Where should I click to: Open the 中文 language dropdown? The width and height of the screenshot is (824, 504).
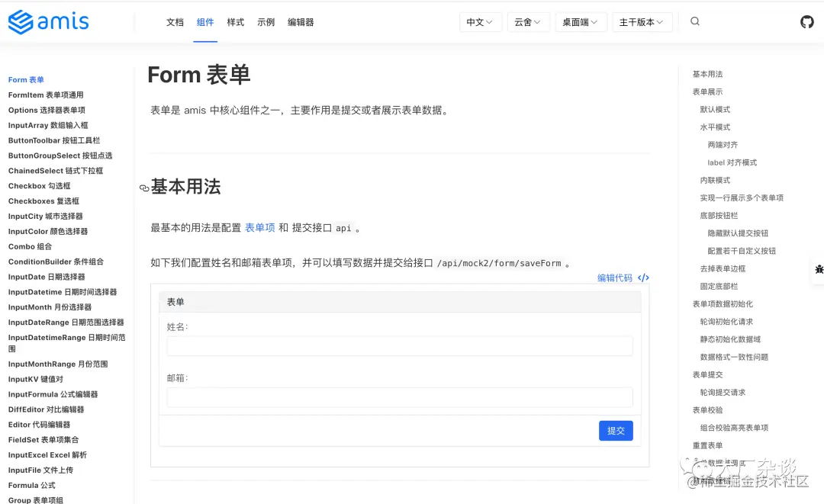[479, 21]
